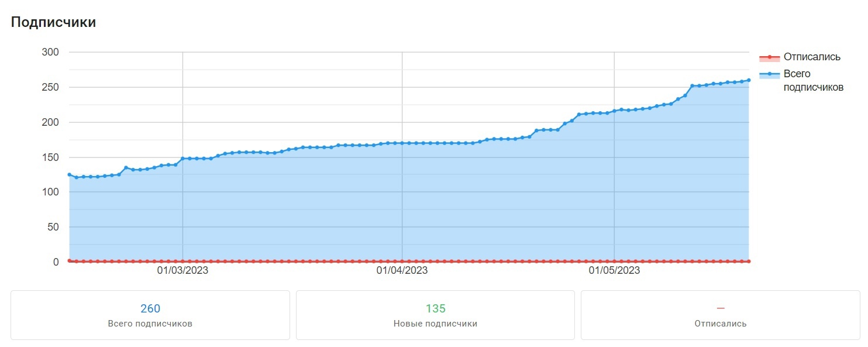The height and width of the screenshot is (347, 868).
Task: Click blue legend marker for Всего подписчиков
Action: tap(770, 74)
